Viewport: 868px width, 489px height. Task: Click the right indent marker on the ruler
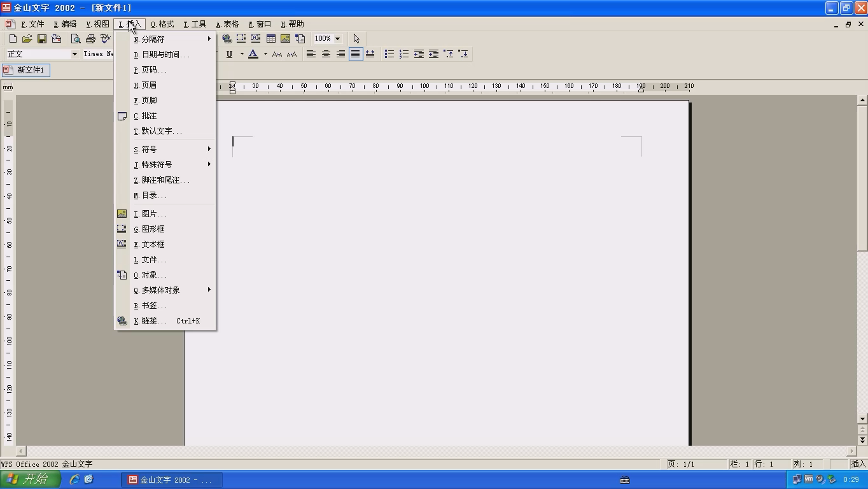click(641, 89)
